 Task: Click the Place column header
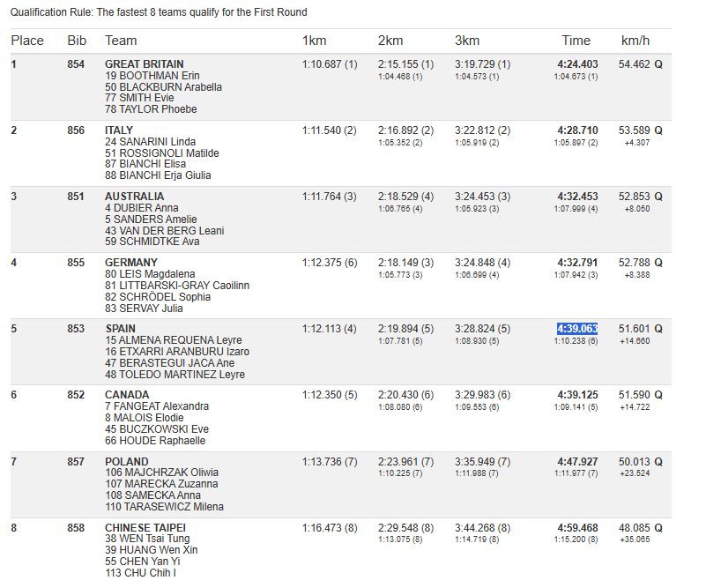click(27, 41)
